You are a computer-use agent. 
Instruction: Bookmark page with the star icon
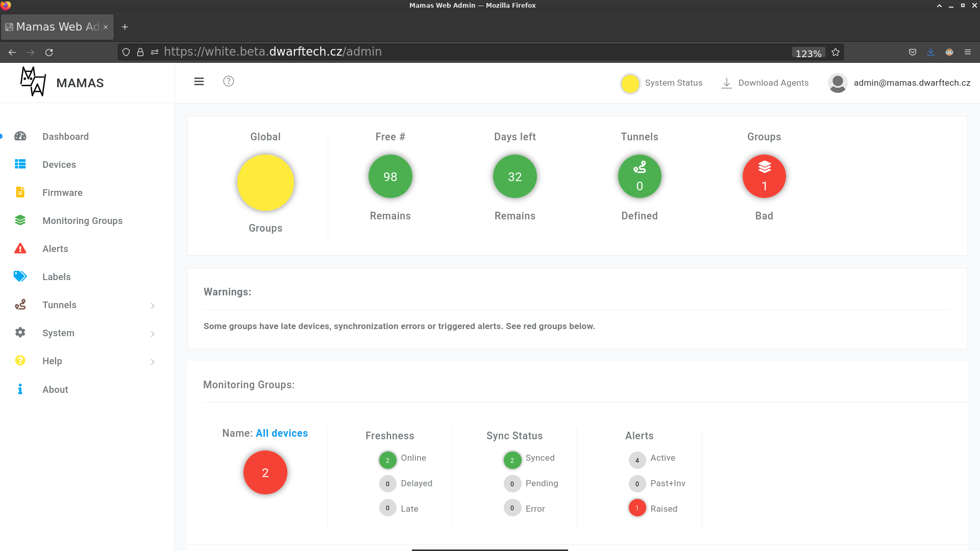836,53
